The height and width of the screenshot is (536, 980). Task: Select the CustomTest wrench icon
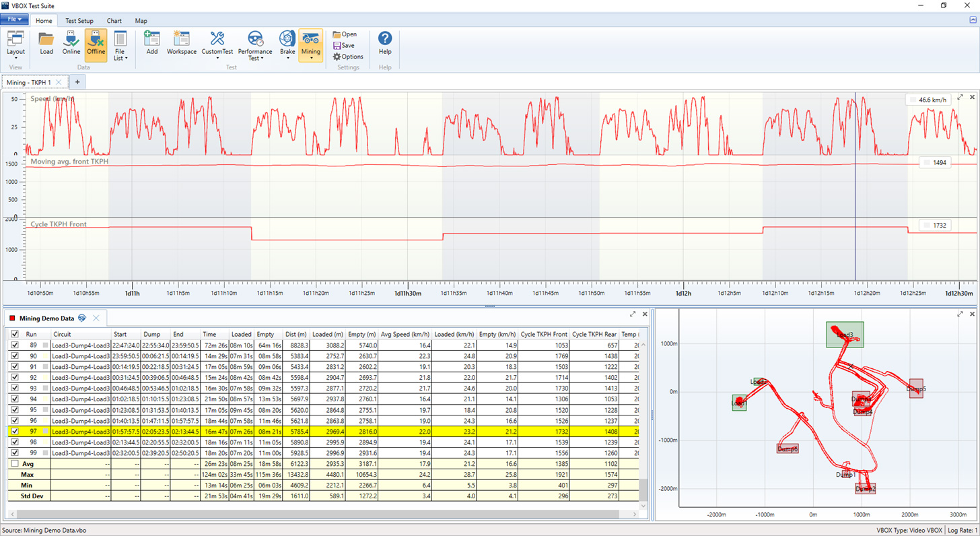coord(217,39)
